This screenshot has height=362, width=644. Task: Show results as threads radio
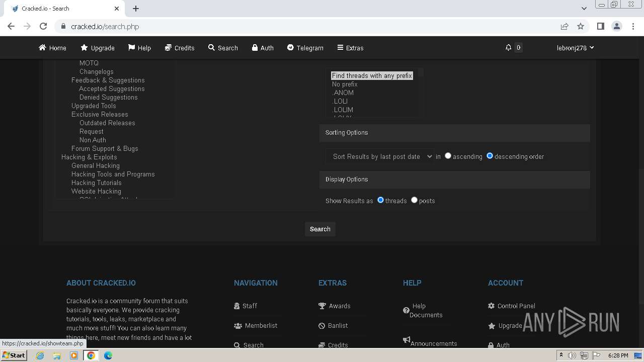[x=380, y=200]
